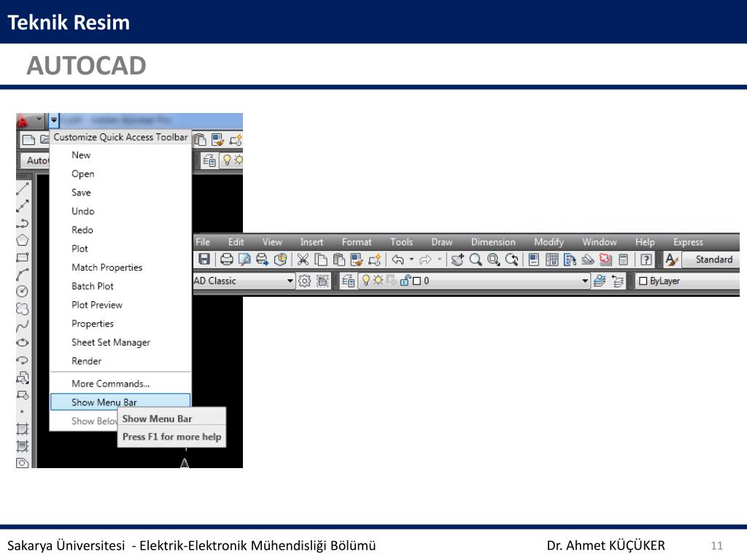The image size is (747, 560).
Task: Open the ByLayer color dropdown
Action: pos(689,281)
